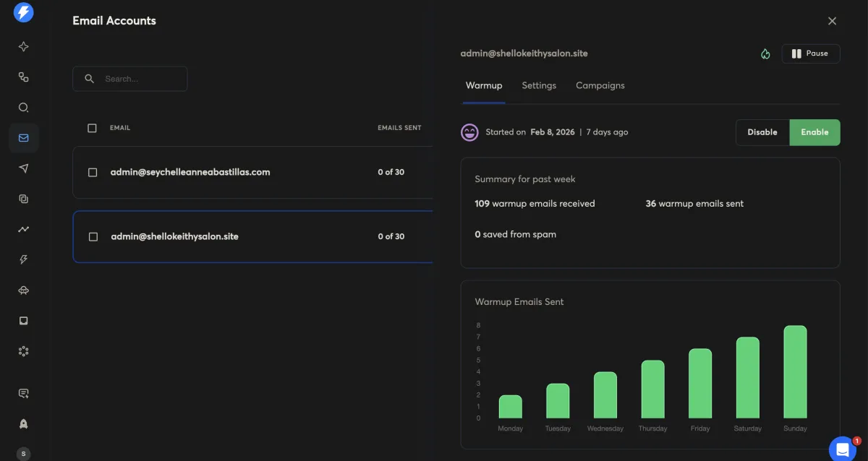The height and width of the screenshot is (461, 868).
Task: Click the Pause button
Action: coord(810,53)
